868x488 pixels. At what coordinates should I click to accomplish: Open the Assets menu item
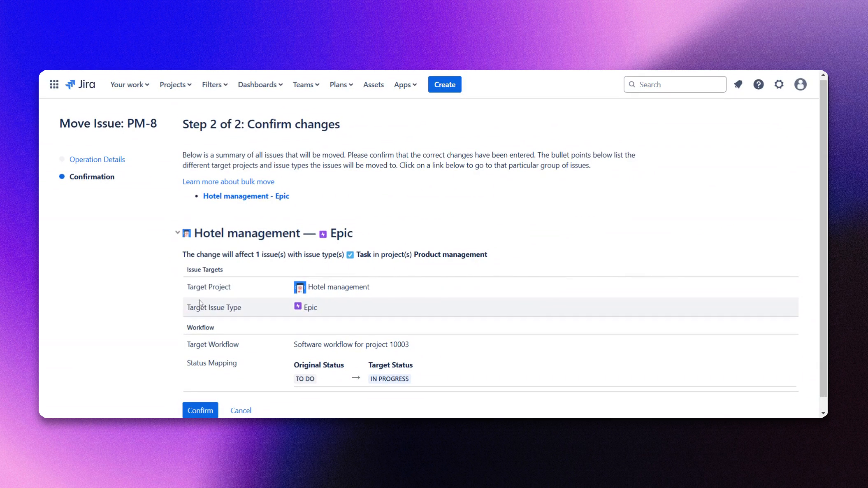373,84
